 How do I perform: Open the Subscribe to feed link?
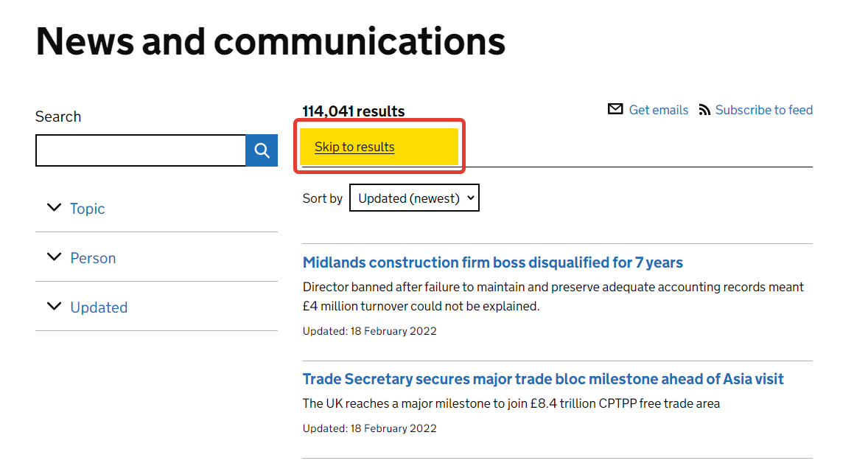coord(763,110)
